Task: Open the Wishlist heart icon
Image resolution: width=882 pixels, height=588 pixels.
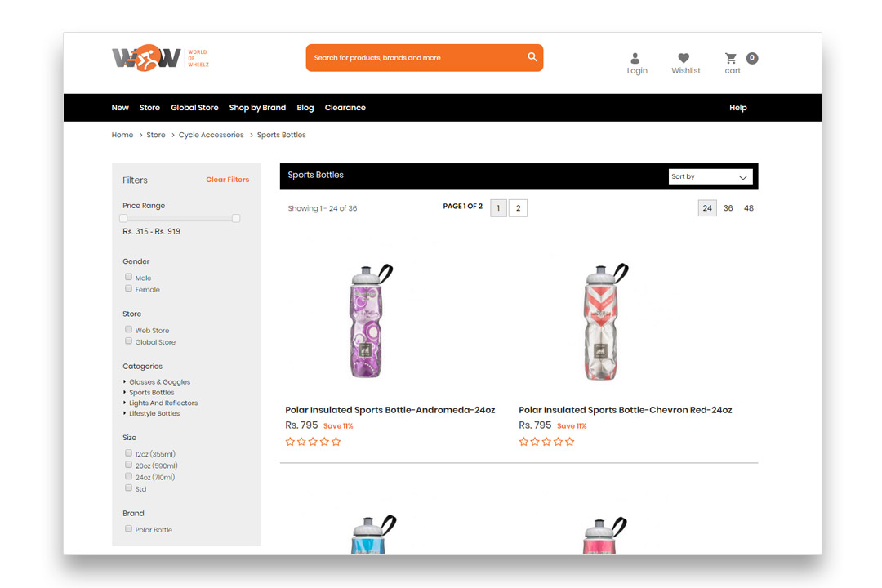Action: (x=684, y=58)
